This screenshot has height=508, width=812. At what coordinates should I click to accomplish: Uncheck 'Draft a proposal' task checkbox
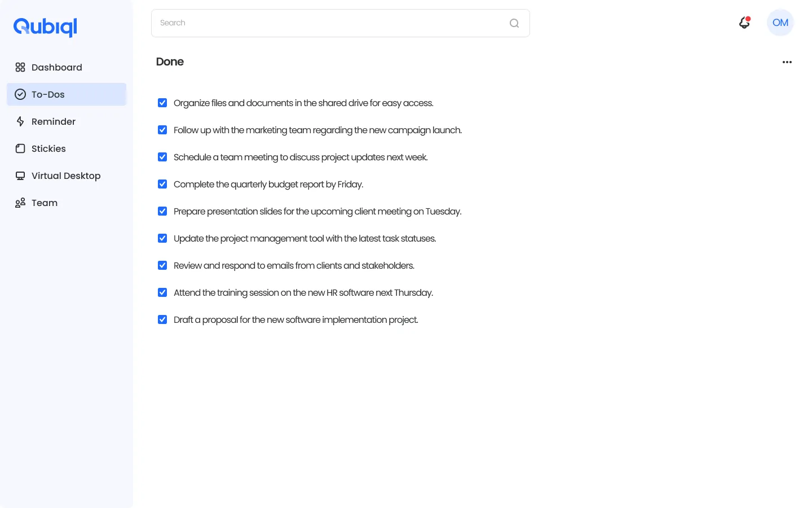(x=162, y=319)
